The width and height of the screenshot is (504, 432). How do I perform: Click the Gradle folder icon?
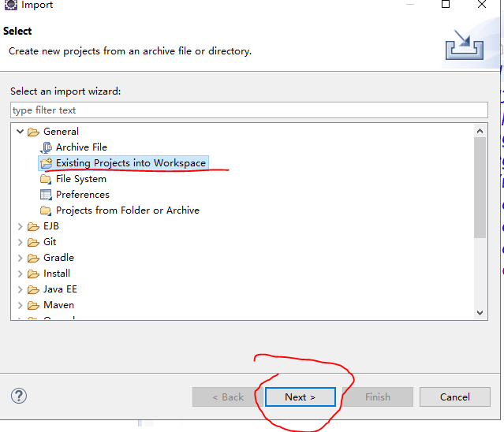coord(33,258)
